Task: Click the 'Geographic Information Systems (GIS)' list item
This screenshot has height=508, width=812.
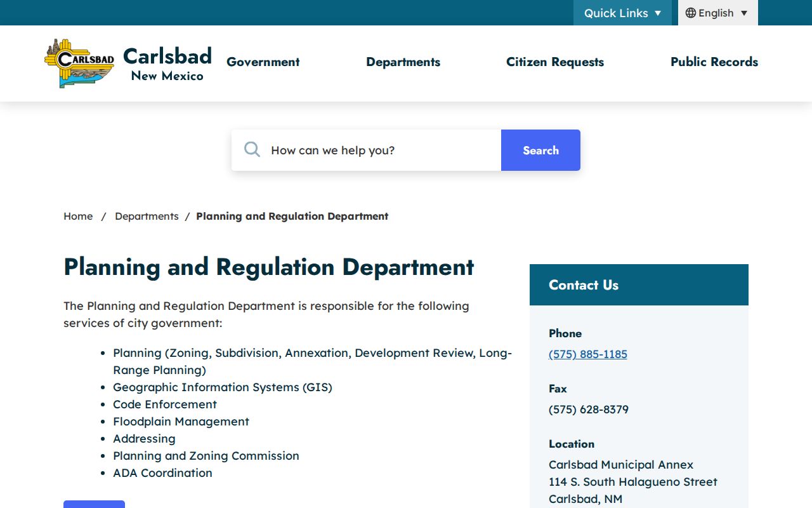Action: click(x=223, y=387)
